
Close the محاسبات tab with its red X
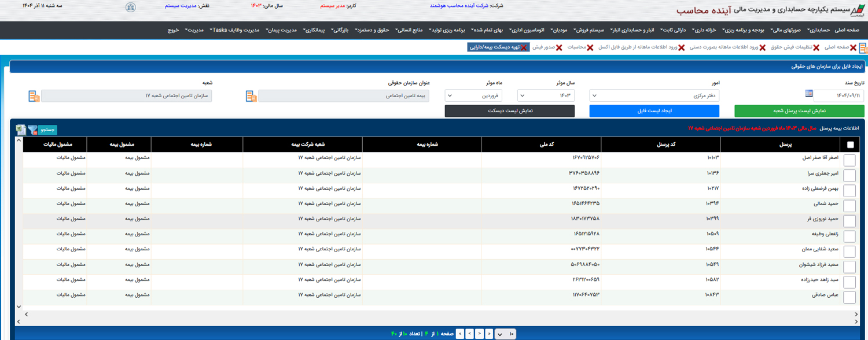click(590, 47)
